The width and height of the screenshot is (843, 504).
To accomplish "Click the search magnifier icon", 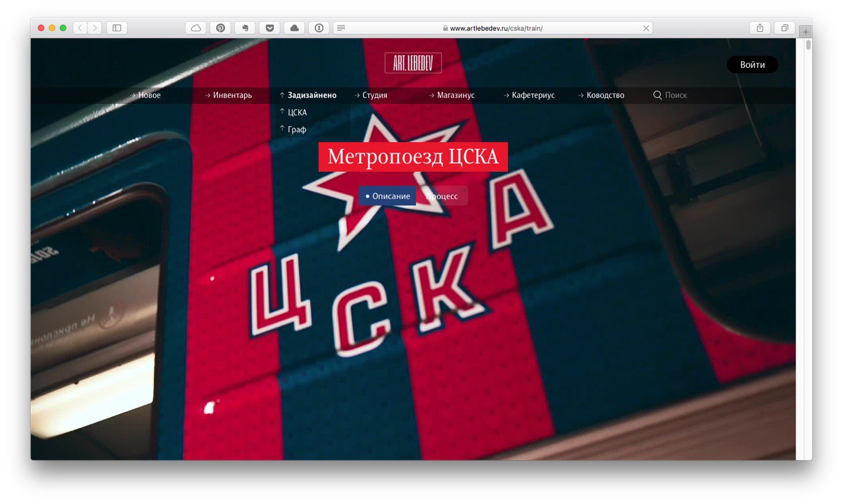I will point(657,95).
